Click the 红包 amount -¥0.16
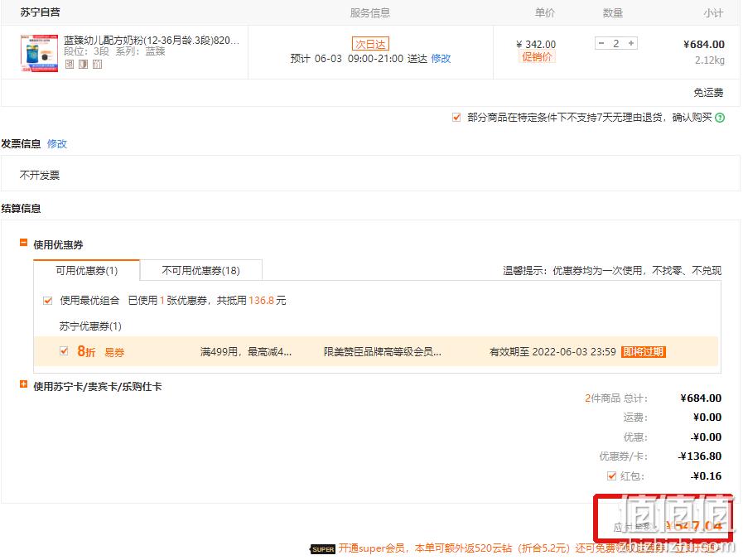 pos(706,476)
